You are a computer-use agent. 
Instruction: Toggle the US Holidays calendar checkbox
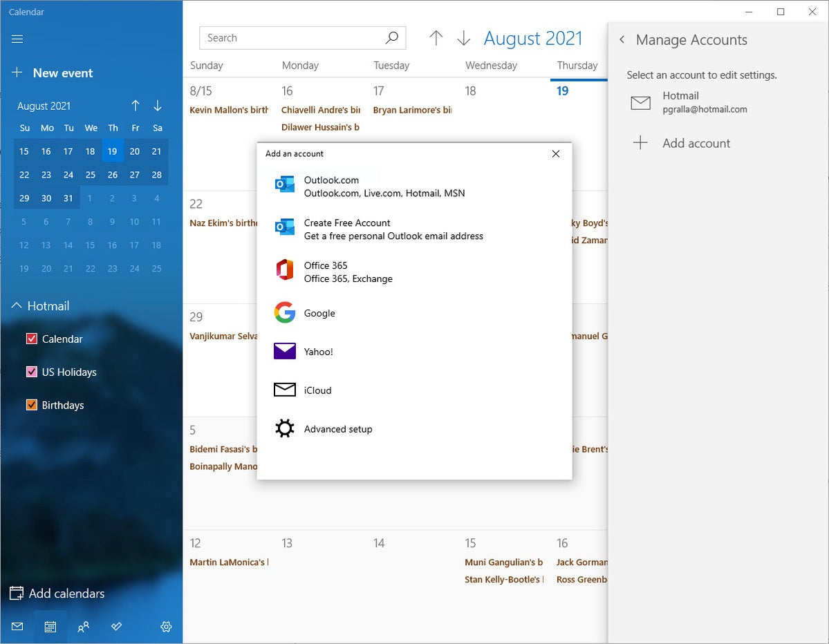point(32,372)
